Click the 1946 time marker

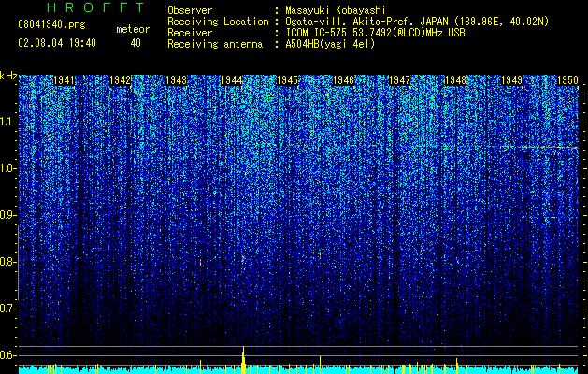[343, 80]
